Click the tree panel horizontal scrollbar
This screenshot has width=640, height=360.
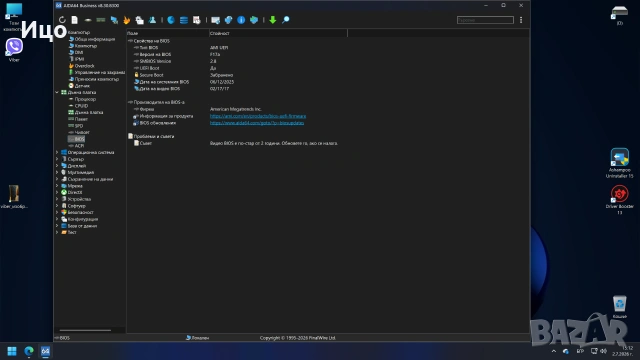point(85,330)
